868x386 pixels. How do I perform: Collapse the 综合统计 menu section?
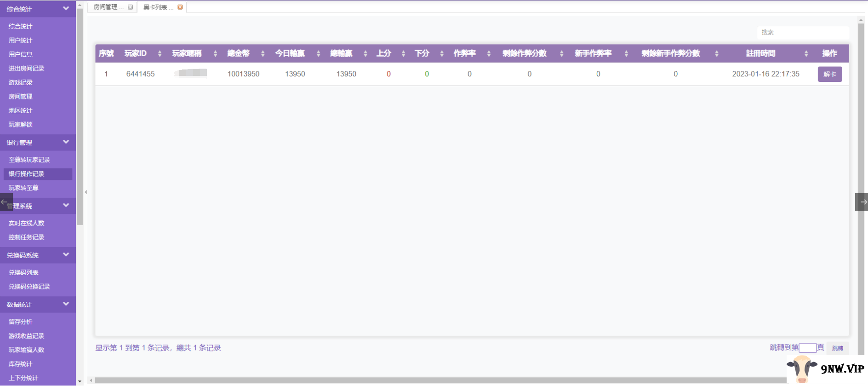click(66, 8)
